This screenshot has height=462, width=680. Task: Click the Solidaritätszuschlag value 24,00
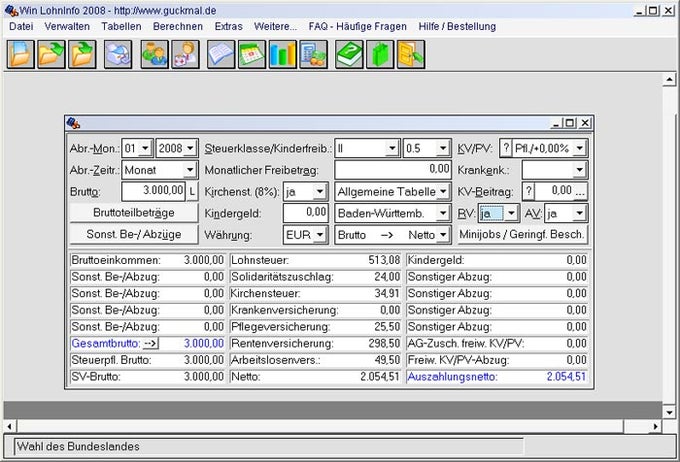click(x=387, y=277)
